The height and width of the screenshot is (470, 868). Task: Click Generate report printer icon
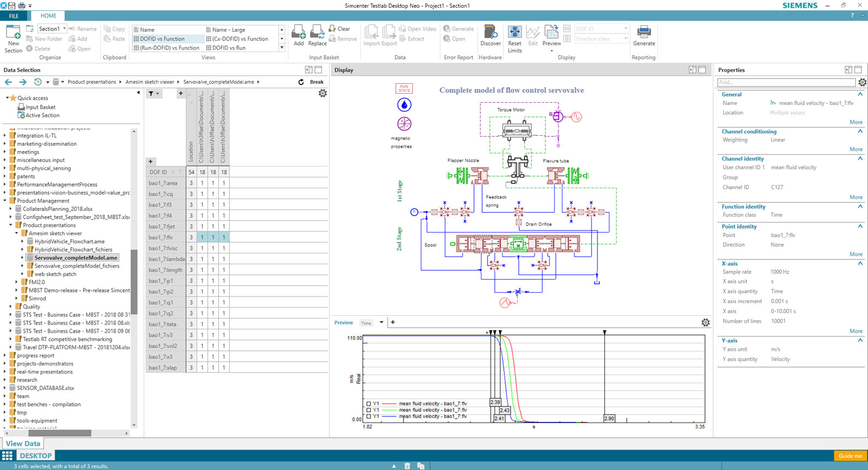coord(643,33)
